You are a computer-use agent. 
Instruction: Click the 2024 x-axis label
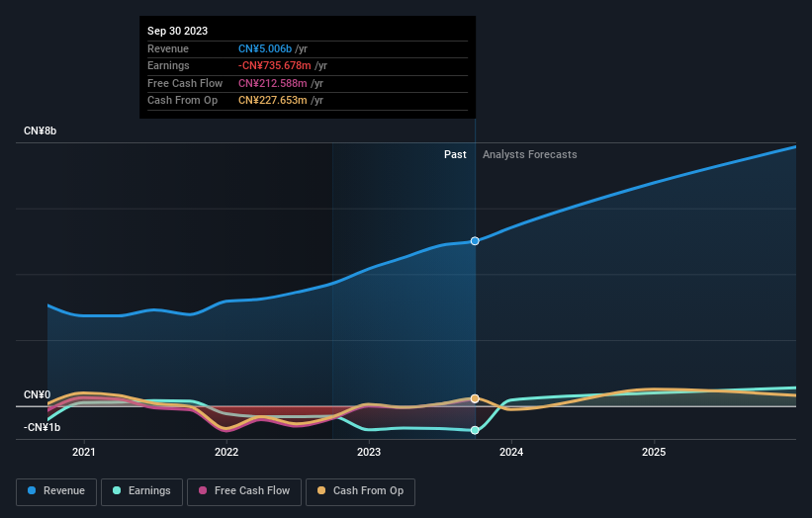[511, 452]
